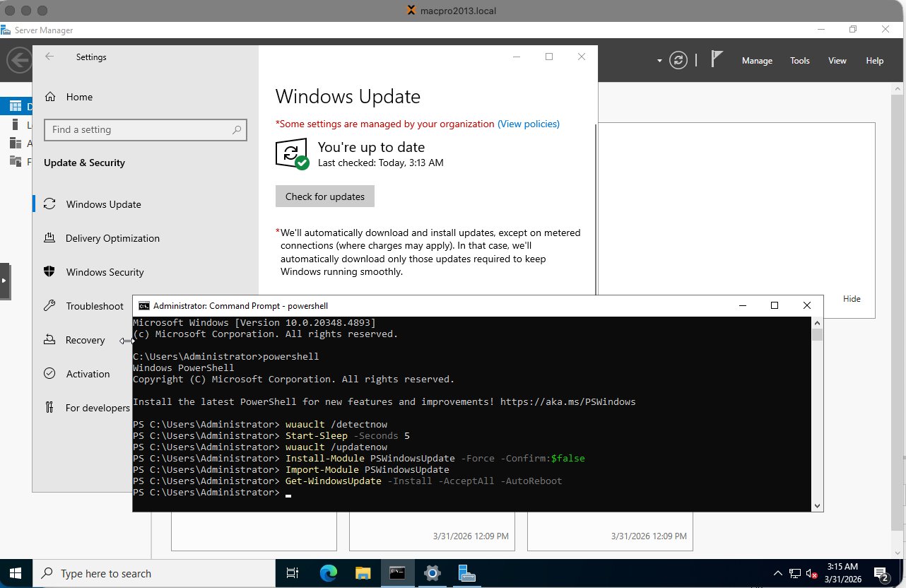
Task: Open Home in the Settings sidebar
Action: click(78, 97)
